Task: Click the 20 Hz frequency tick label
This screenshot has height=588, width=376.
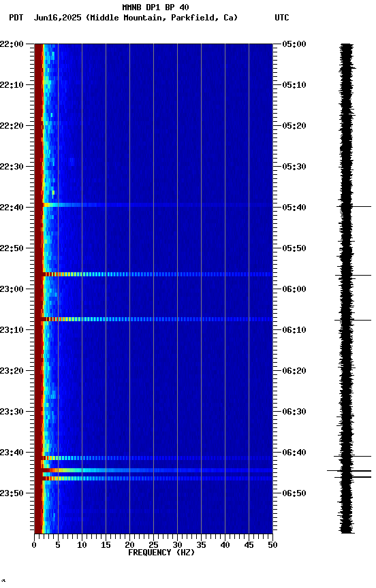Action: 129,545
